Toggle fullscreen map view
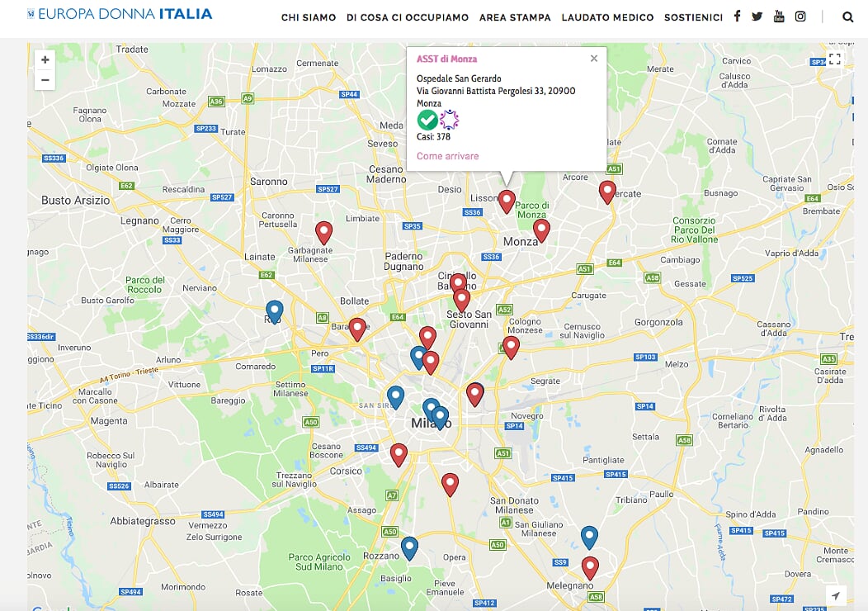The image size is (868, 611). click(834, 59)
